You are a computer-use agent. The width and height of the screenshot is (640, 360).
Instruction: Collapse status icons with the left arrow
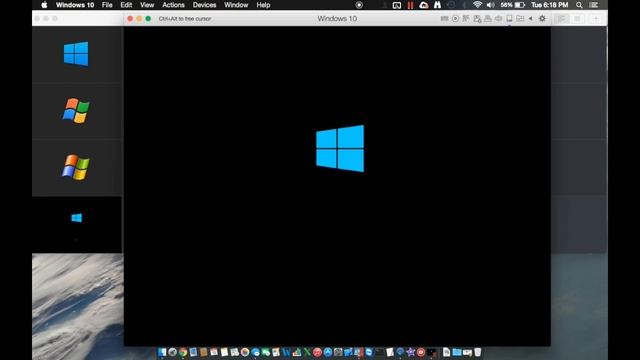click(x=531, y=18)
